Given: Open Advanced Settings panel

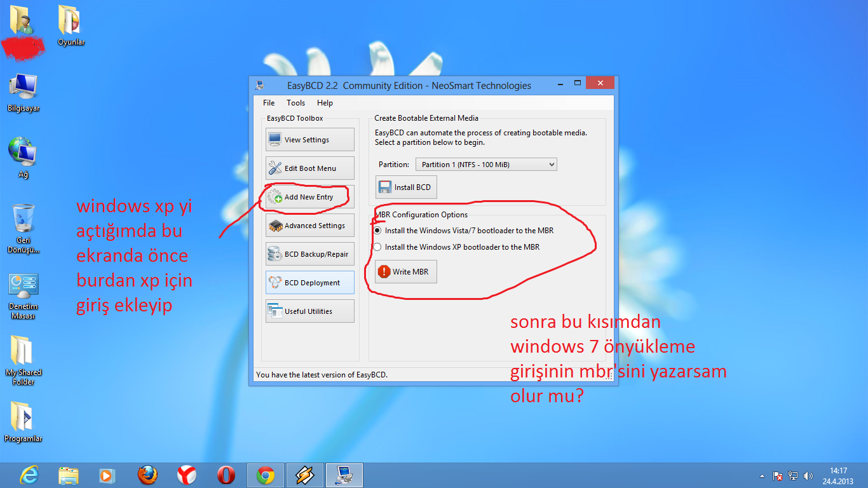Looking at the screenshot, I should point(309,226).
